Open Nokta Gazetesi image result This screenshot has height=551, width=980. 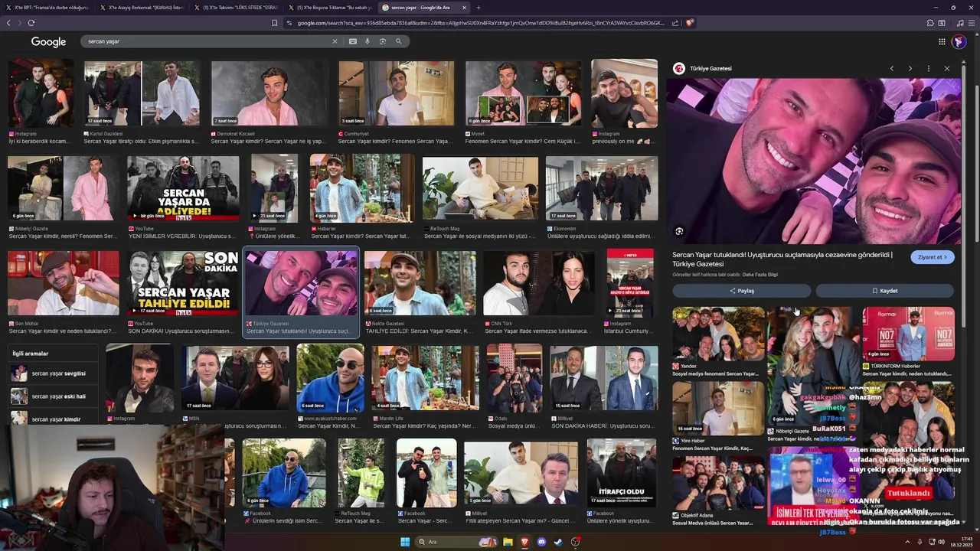(x=420, y=283)
